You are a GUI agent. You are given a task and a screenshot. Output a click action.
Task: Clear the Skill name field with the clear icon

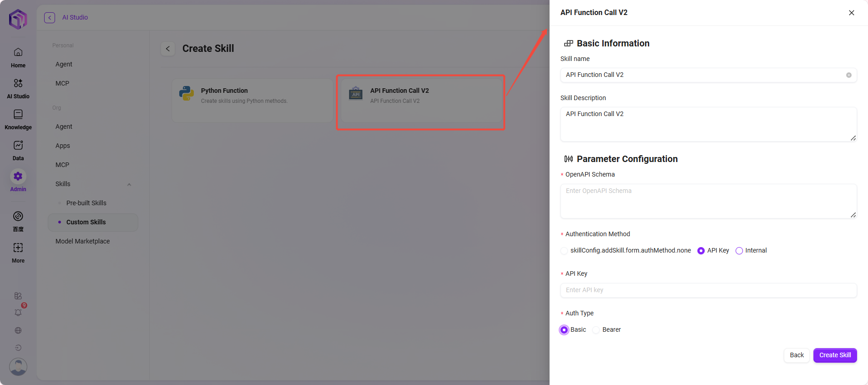(x=848, y=75)
